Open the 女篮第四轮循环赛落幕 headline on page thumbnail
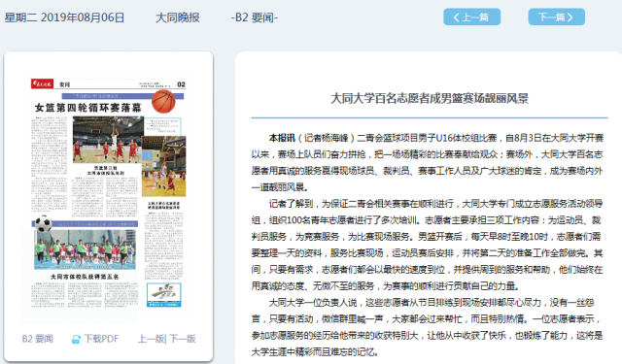 click(87, 108)
